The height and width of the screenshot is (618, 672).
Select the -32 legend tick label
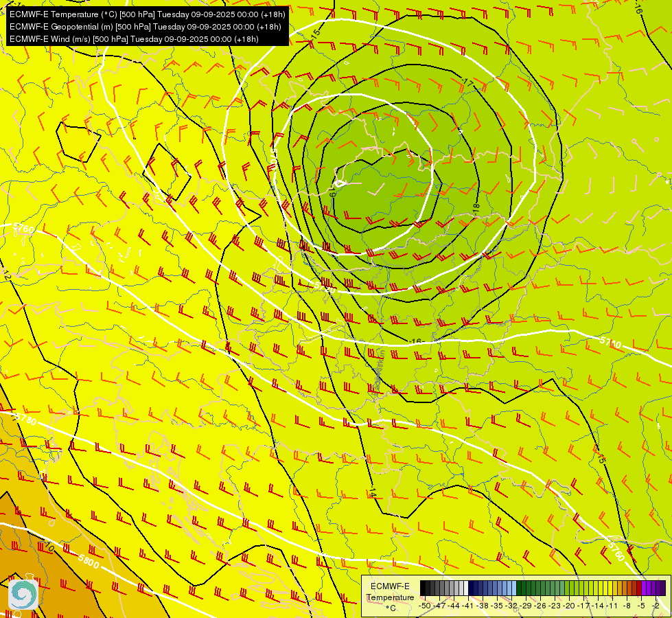[512, 606]
